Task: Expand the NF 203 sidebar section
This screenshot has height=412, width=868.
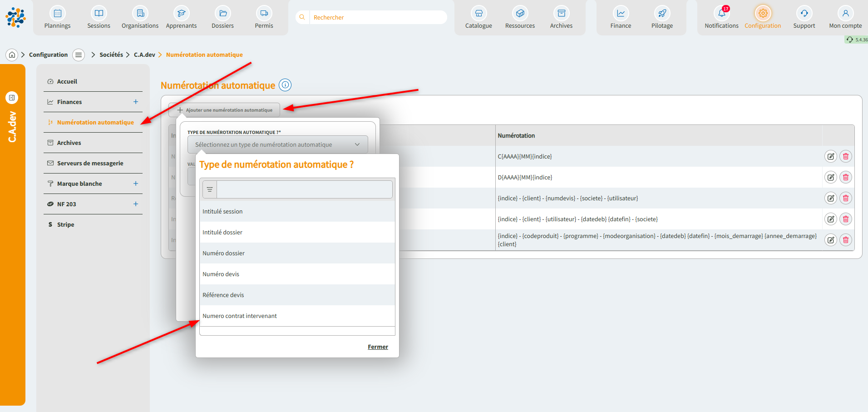Action: pos(136,204)
